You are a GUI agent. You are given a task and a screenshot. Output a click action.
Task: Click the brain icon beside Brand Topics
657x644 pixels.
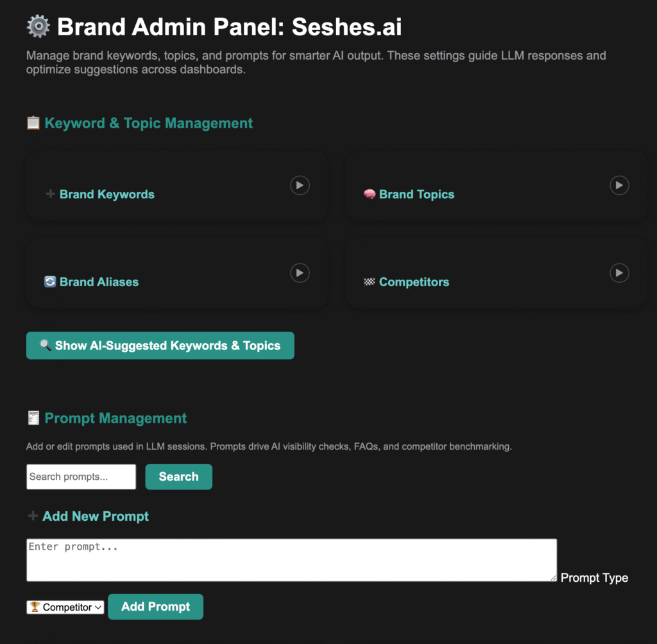point(370,194)
